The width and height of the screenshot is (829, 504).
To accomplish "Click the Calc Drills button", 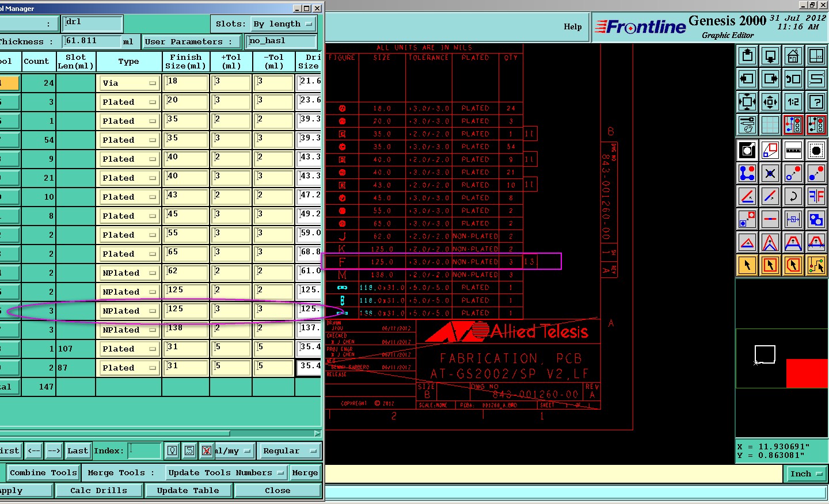I will click(x=98, y=491).
